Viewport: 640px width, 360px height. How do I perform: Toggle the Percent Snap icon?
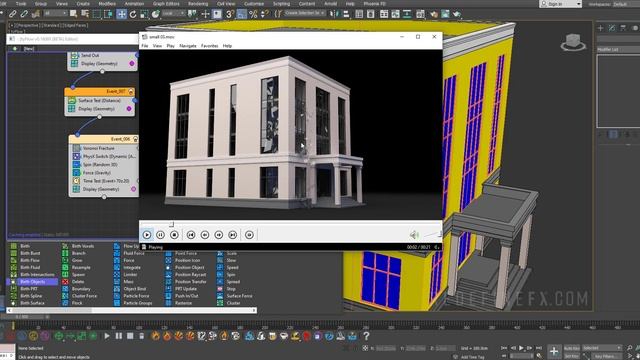(x=253, y=14)
